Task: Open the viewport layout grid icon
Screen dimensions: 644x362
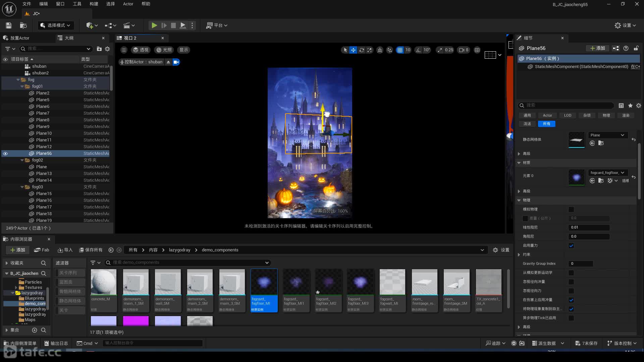Action: 477,50
